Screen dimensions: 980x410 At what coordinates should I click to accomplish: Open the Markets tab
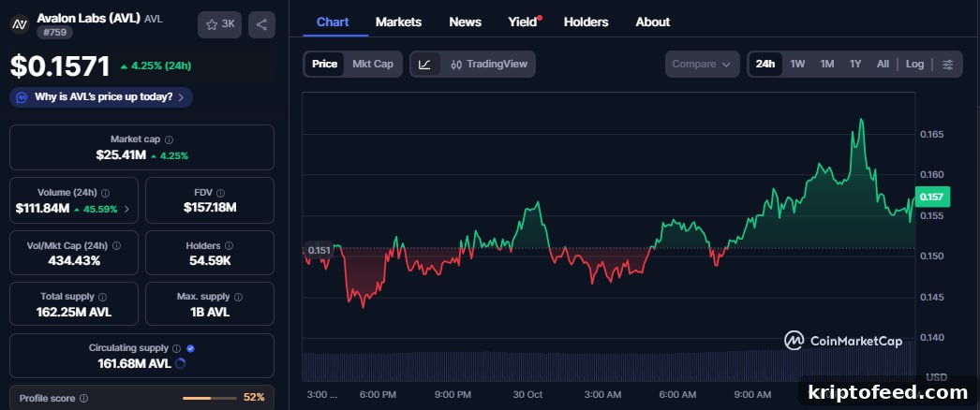[398, 22]
